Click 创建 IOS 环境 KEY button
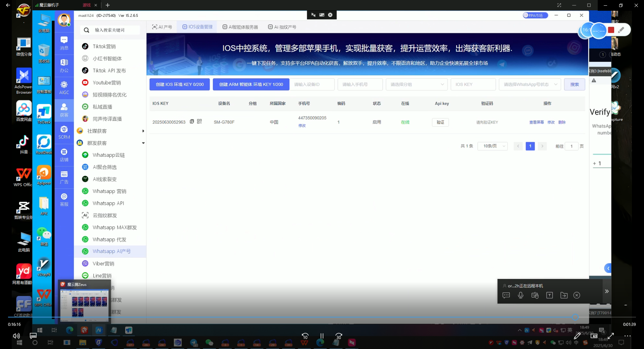This screenshot has width=644, height=349. point(179,85)
